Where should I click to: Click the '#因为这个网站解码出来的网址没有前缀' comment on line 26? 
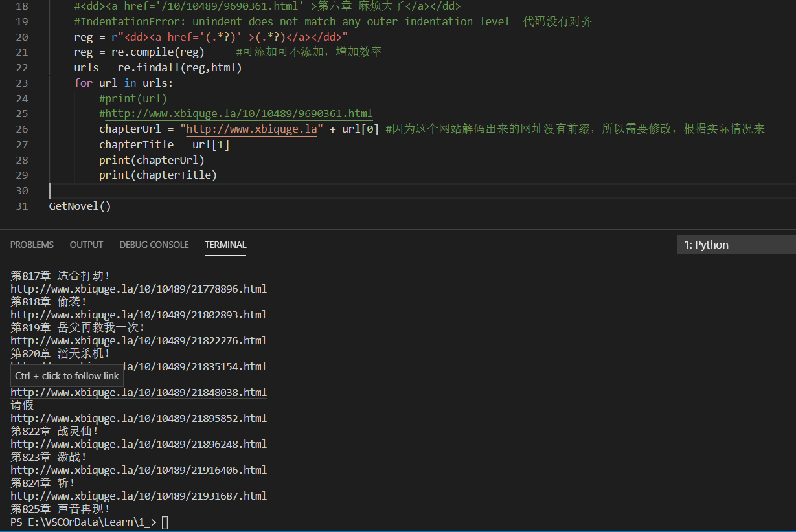click(x=575, y=129)
